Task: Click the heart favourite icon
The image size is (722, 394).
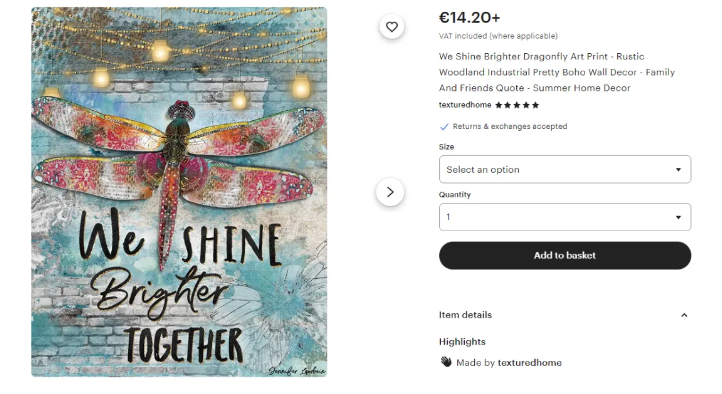Action: [x=392, y=27]
